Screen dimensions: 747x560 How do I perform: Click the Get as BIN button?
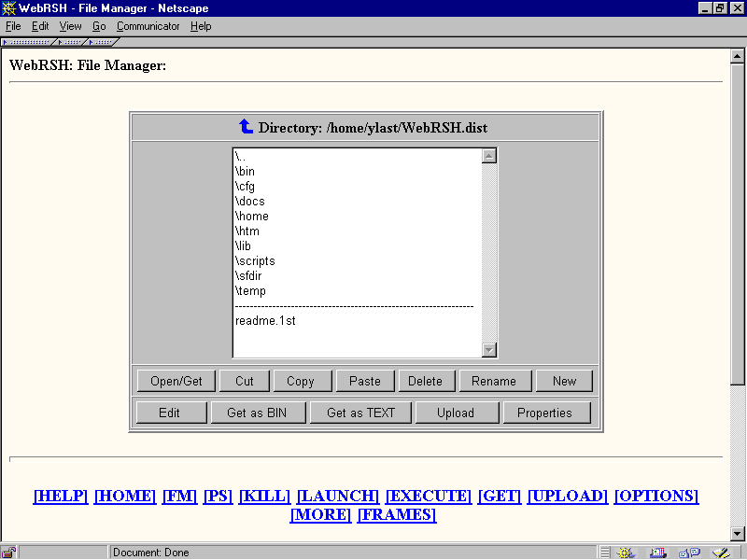(x=257, y=413)
